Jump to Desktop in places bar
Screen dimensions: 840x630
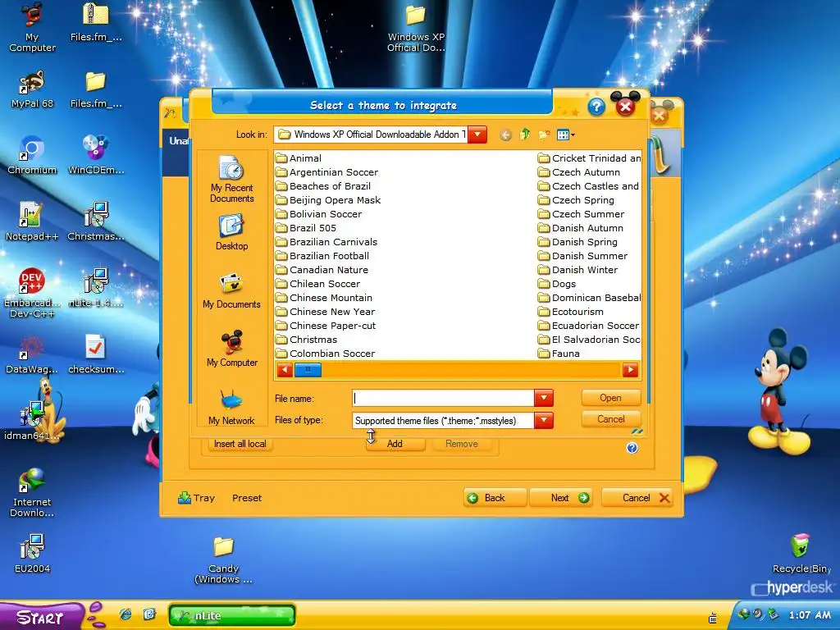231,232
